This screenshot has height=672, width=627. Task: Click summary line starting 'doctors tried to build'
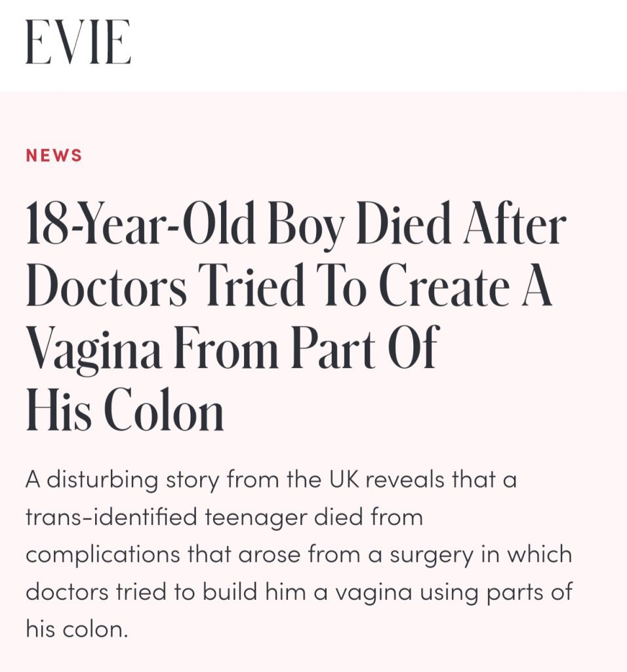pyautogui.click(x=299, y=593)
